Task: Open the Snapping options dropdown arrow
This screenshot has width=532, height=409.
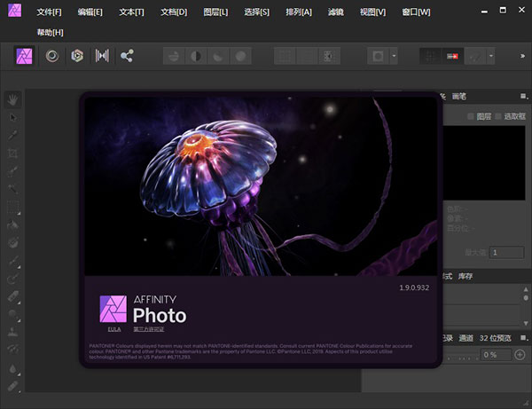Action: click(491, 56)
